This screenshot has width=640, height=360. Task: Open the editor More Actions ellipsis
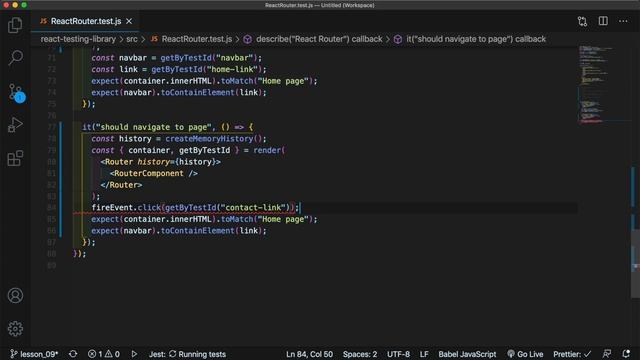pyautogui.click(x=623, y=21)
